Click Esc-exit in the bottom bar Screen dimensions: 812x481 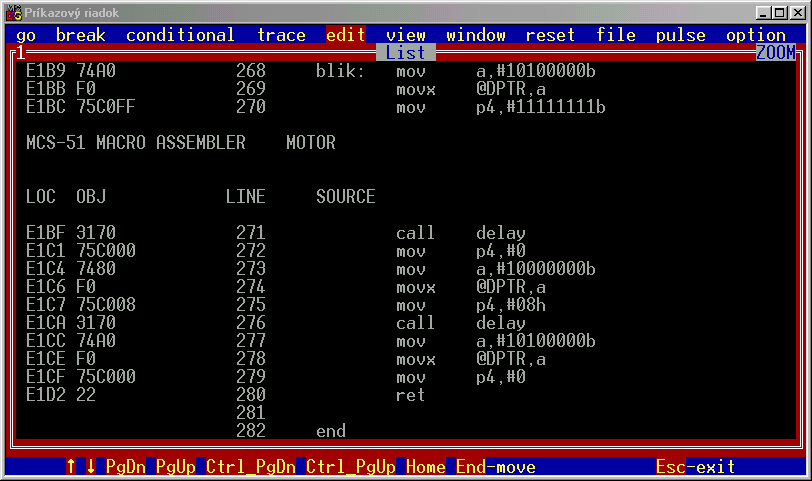695,467
